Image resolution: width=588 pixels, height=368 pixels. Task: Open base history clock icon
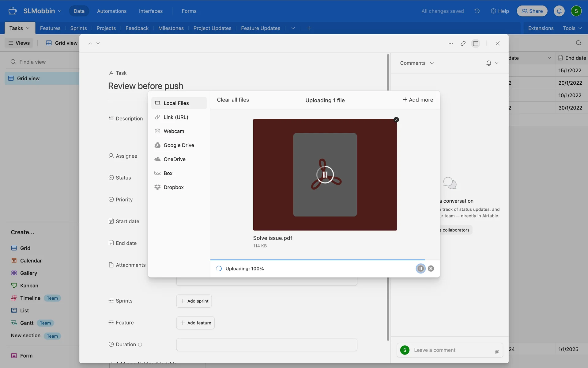[x=477, y=11]
